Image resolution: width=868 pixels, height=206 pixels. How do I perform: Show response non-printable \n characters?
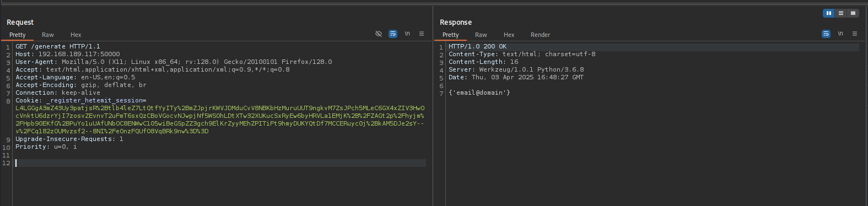[x=840, y=34]
